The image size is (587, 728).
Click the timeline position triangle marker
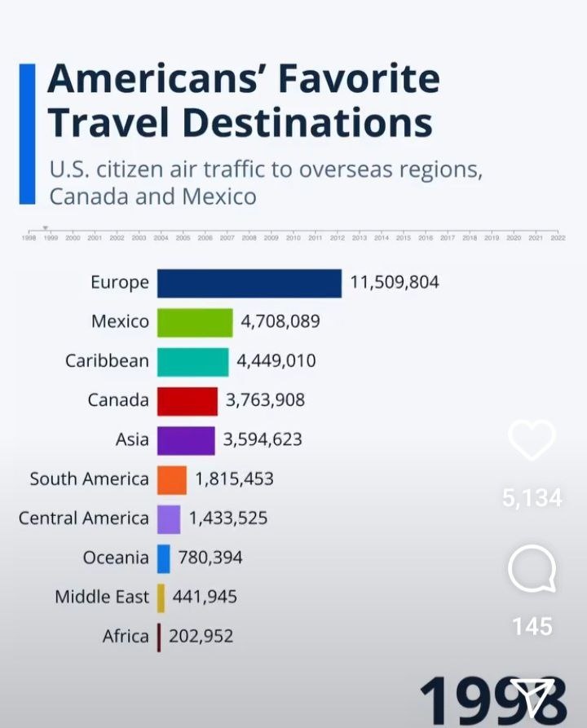[x=46, y=228]
